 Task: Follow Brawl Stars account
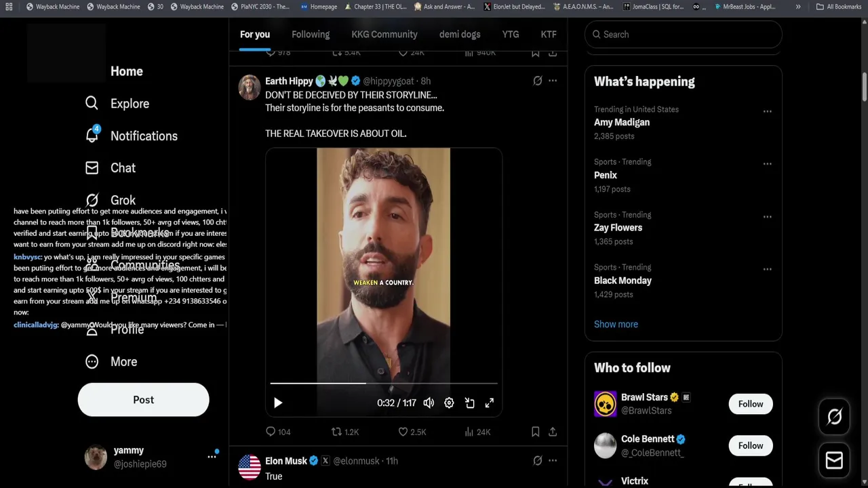coord(751,404)
